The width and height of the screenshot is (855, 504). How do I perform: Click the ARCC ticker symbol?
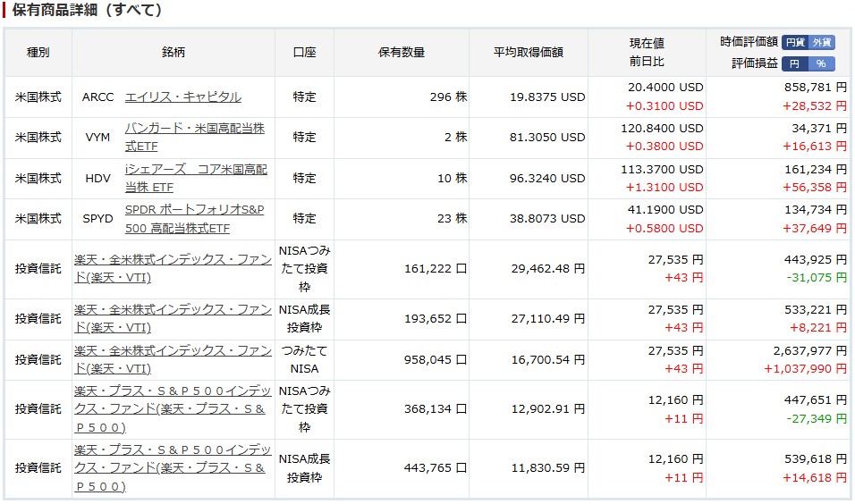click(98, 97)
